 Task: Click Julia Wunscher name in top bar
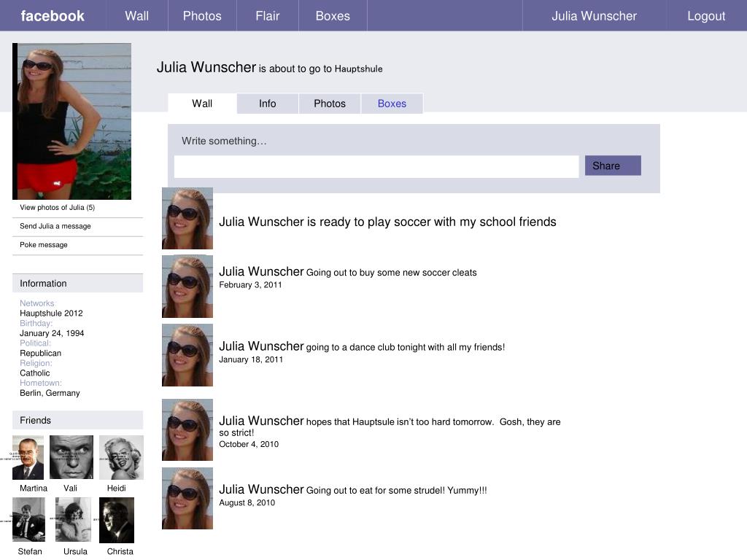(594, 16)
